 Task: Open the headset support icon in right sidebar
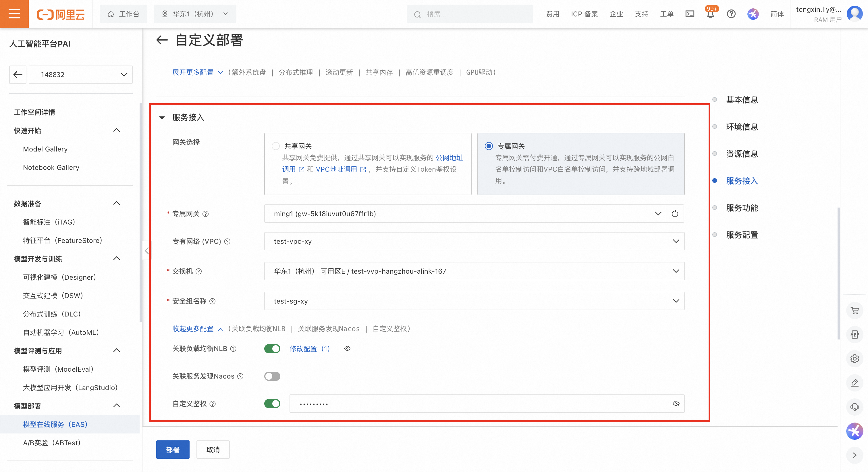click(855, 407)
